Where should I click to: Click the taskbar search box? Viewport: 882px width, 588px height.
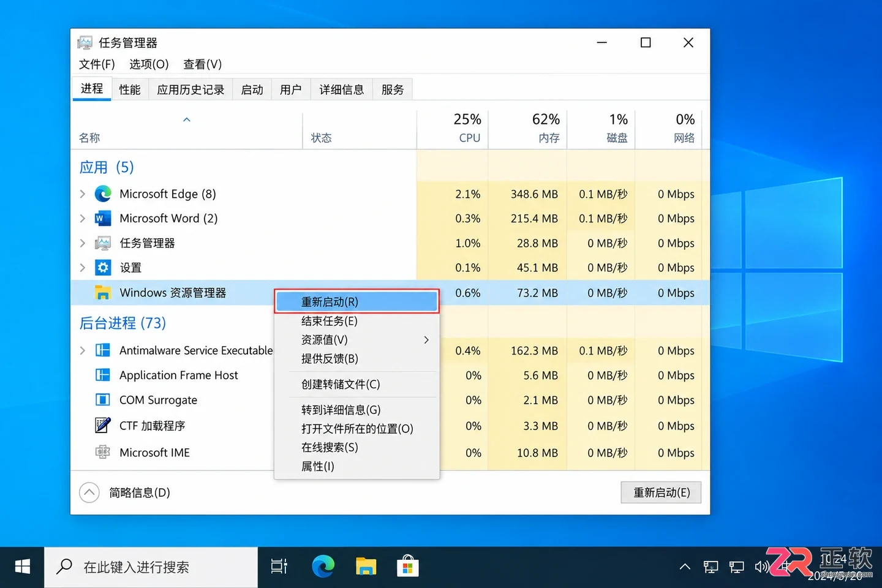(x=151, y=567)
